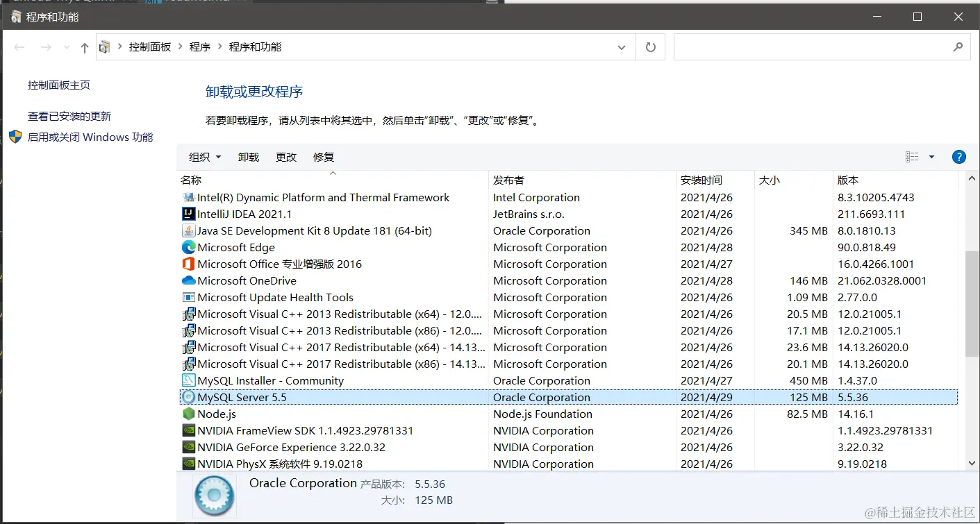The image size is (980, 524).
Task: Click the MySQL Server 5.5 list icon
Action: tap(188, 397)
